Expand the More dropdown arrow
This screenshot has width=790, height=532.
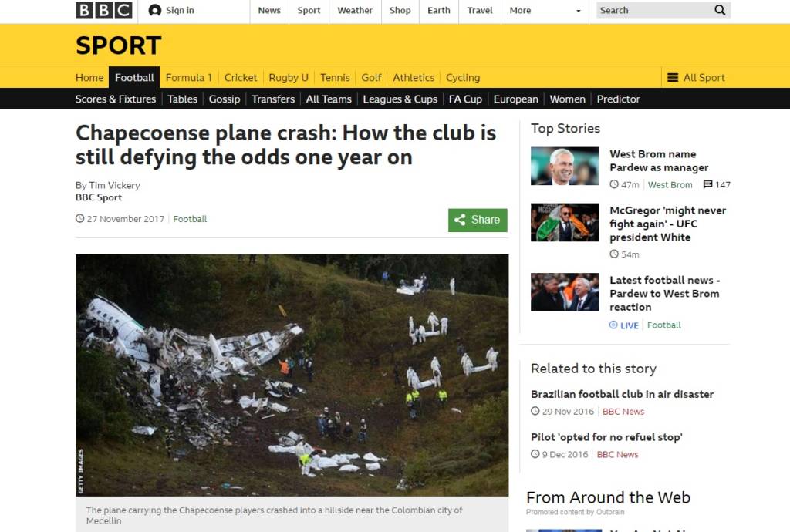tap(579, 11)
